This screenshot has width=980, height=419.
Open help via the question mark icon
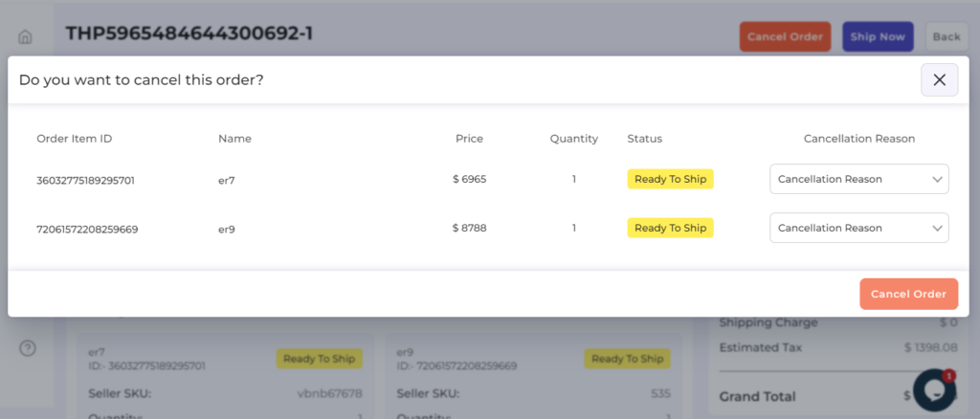[28, 348]
